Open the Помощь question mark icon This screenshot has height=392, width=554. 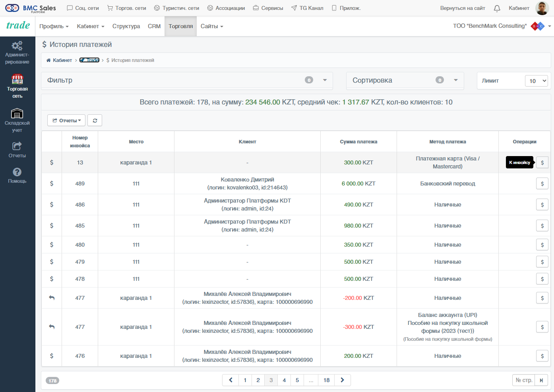(x=17, y=172)
